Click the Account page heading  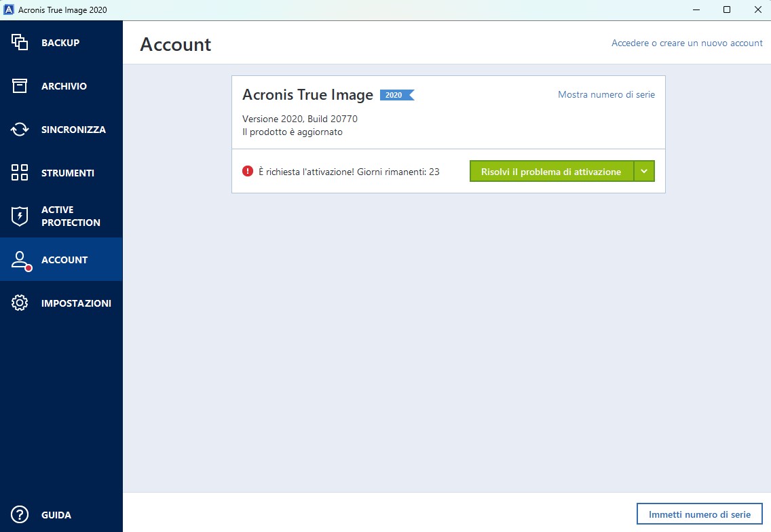point(176,44)
